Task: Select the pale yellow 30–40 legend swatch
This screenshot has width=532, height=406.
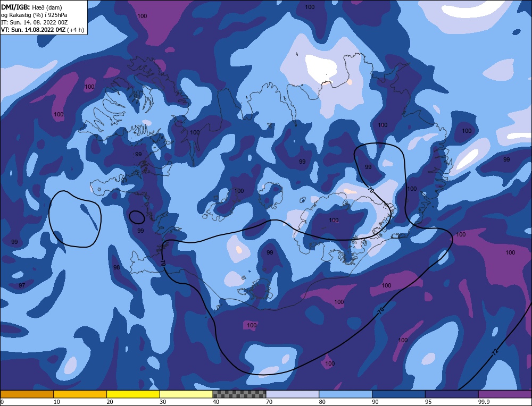Action: pyautogui.click(x=186, y=394)
